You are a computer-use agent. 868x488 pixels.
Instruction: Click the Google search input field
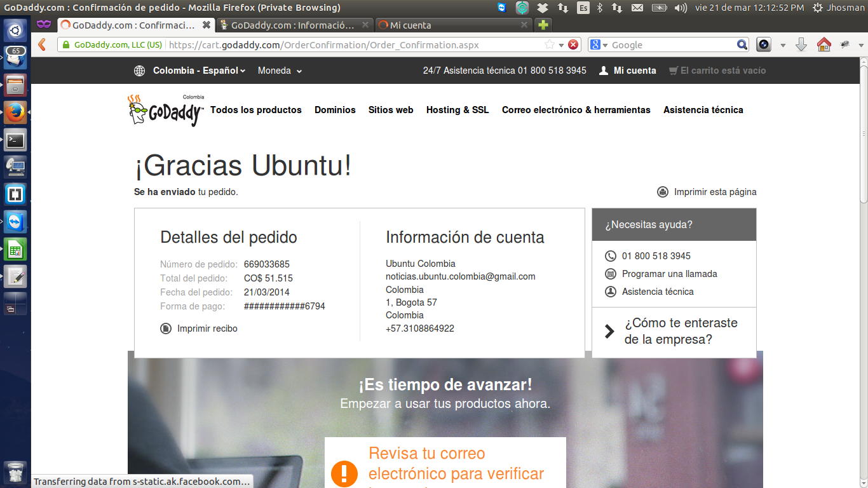tap(670, 45)
